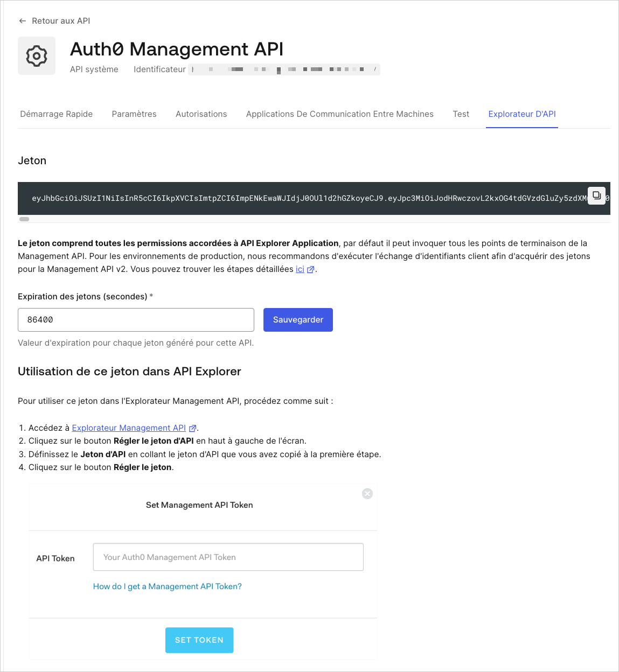Screen dimensions: 619x672
Task: Select the Applications De Communication Entre Machines tab
Action: coord(339,114)
